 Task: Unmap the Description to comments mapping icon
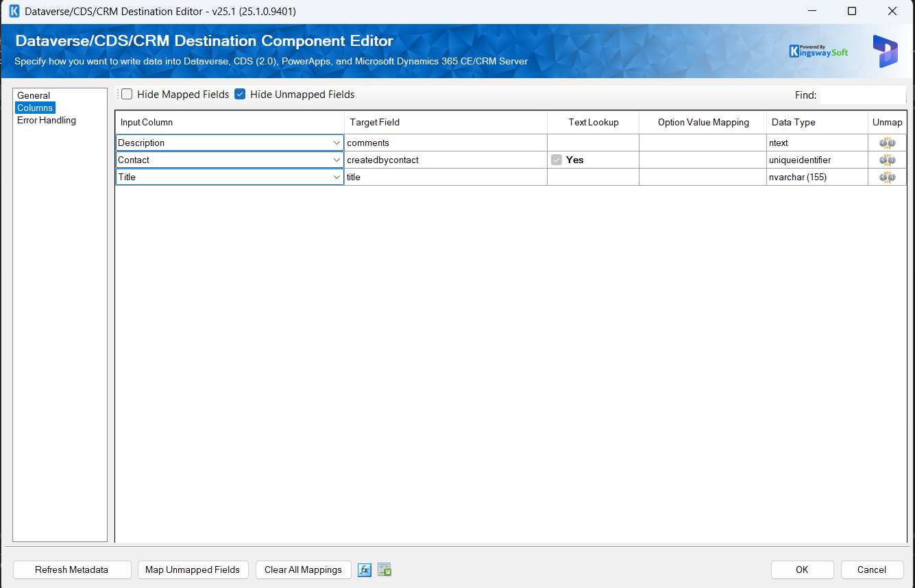887,143
